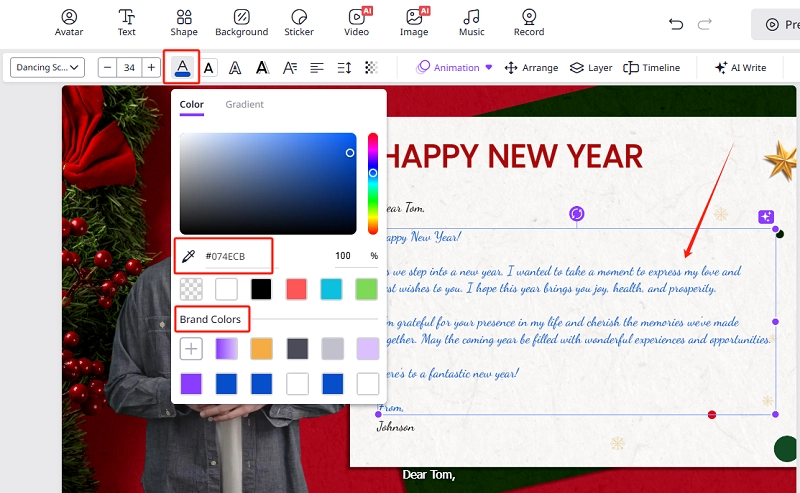Image resolution: width=800 pixels, height=493 pixels.
Task: Select the solid purple brand swatch
Action: point(191,384)
